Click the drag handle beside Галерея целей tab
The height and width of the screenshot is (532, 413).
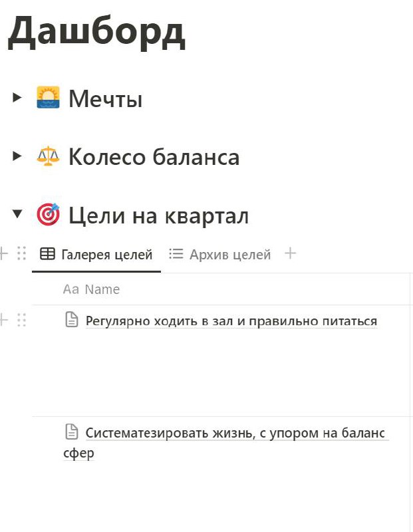point(22,253)
